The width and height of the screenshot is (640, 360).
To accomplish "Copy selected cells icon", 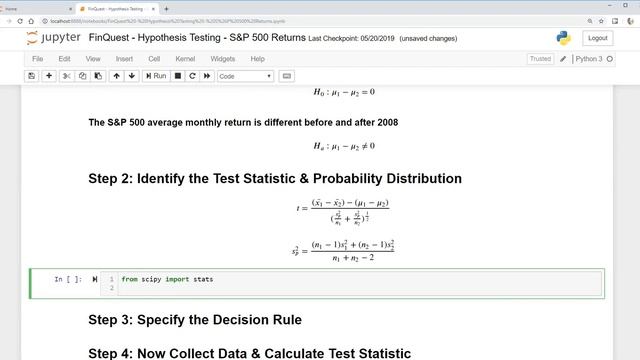I will click(x=82, y=76).
